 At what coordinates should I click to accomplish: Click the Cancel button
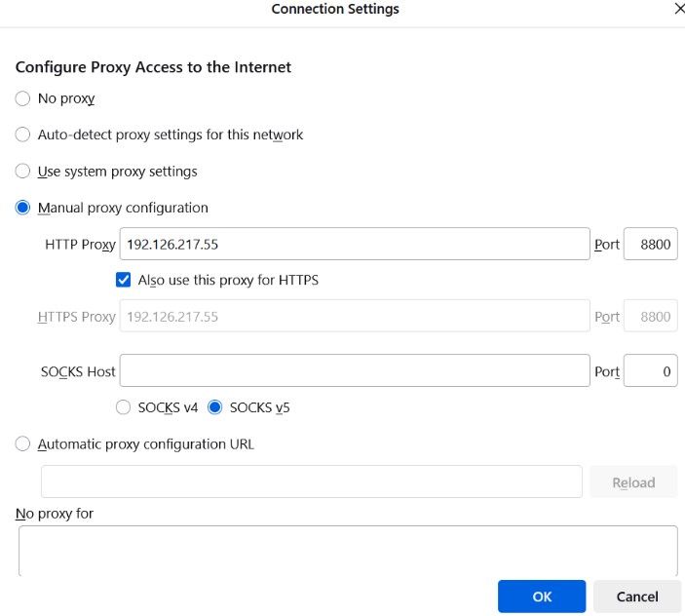637,597
